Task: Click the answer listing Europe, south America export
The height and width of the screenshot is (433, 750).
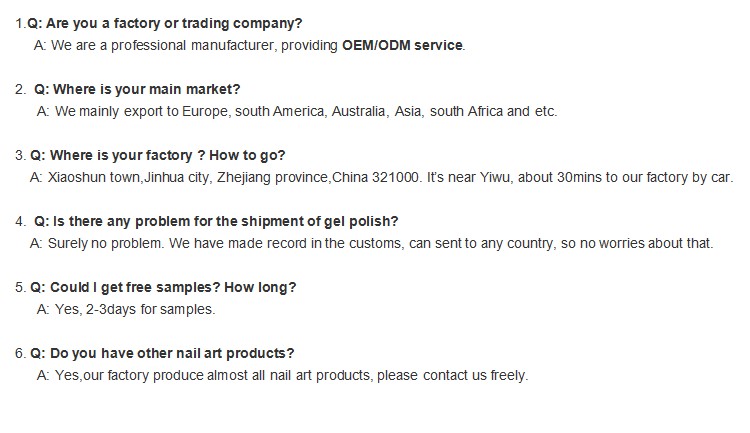Action: pos(297,111)
